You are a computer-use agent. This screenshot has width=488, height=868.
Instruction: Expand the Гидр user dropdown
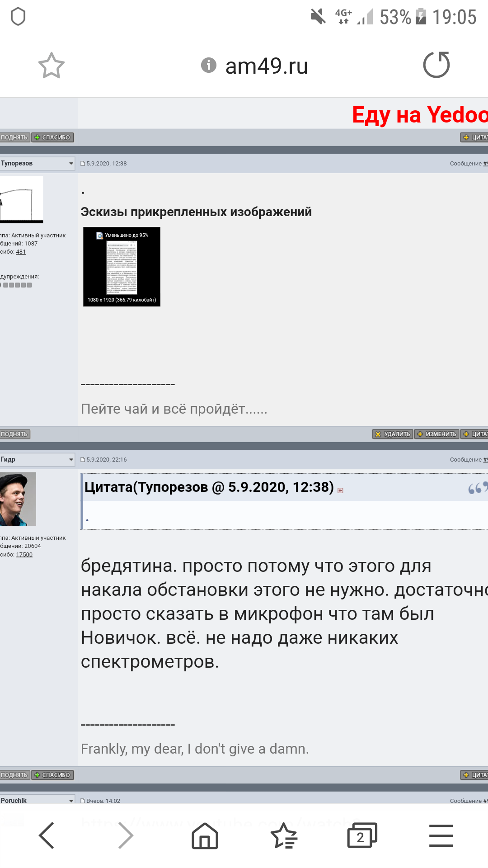[x=71, y=459]
